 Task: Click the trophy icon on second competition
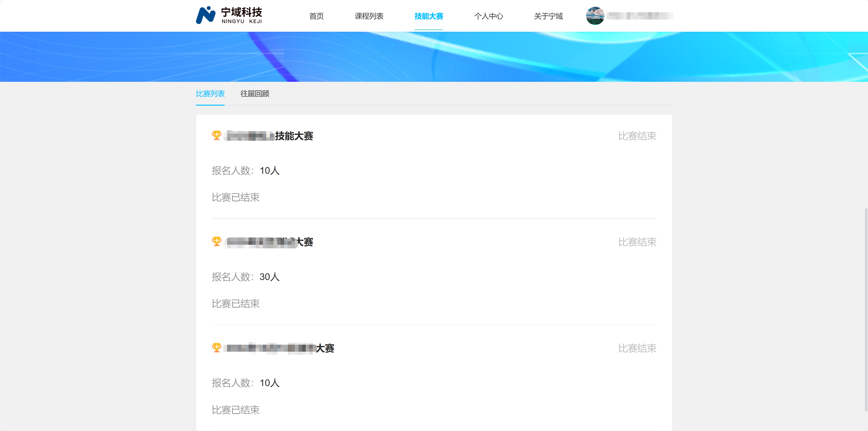click(217, 242)
